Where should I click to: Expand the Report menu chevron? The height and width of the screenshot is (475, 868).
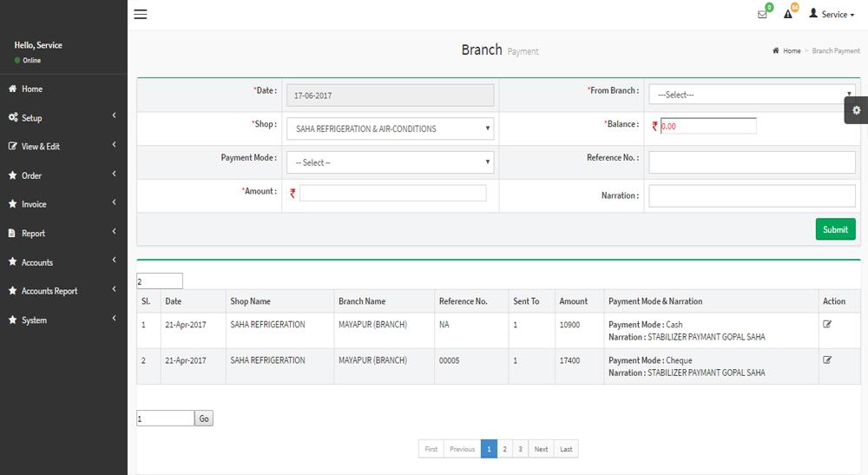coord(114,231)
